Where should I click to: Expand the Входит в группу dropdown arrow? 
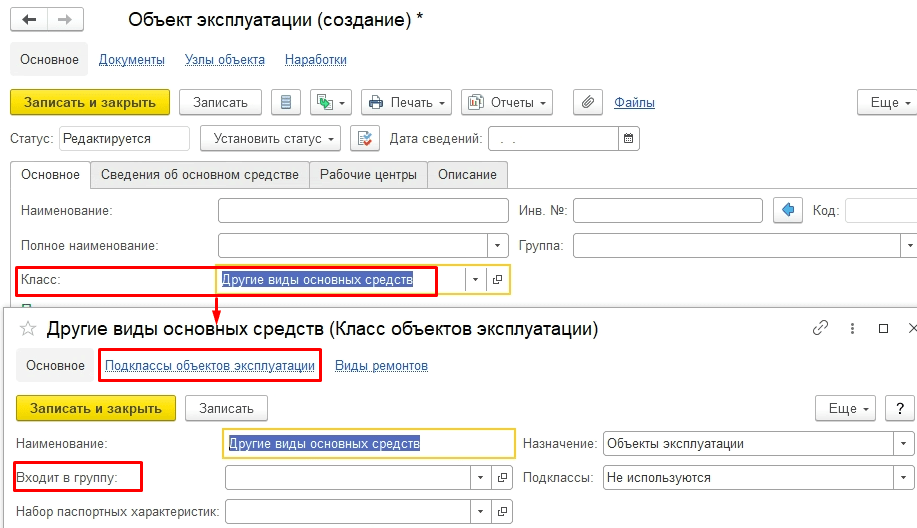(x=480, y=478)
